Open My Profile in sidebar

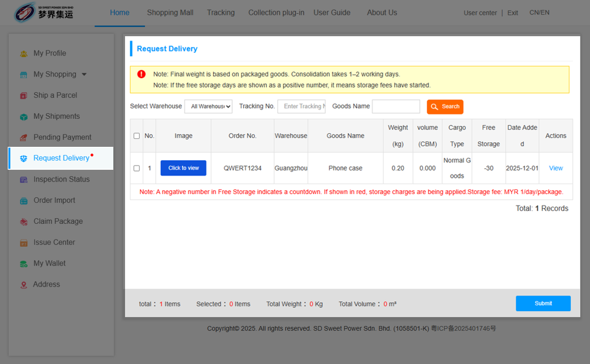point(50,54)
